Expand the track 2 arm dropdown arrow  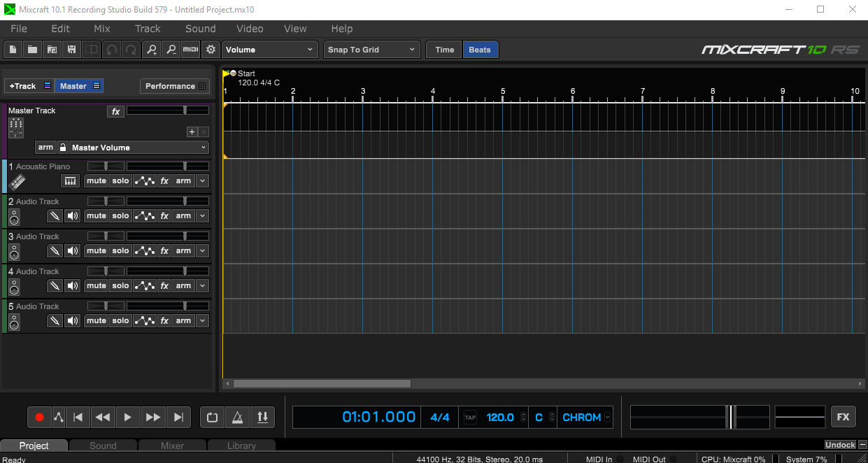(203, 216)
